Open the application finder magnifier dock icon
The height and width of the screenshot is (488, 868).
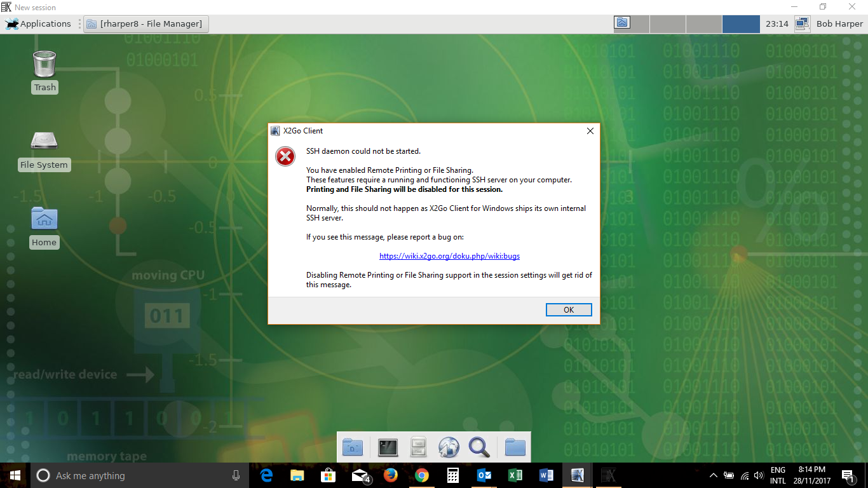pyautogui.click(x=479, y=447)
